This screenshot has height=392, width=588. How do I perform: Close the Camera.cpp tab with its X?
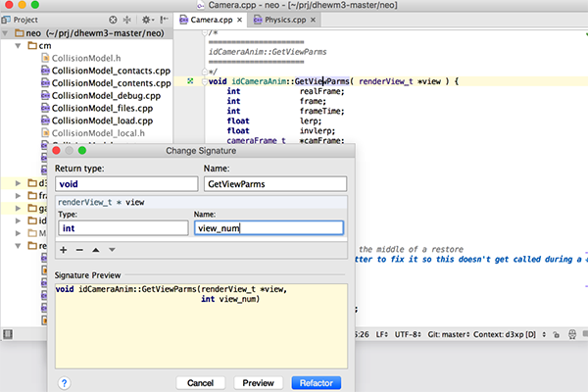coord(240,19)
